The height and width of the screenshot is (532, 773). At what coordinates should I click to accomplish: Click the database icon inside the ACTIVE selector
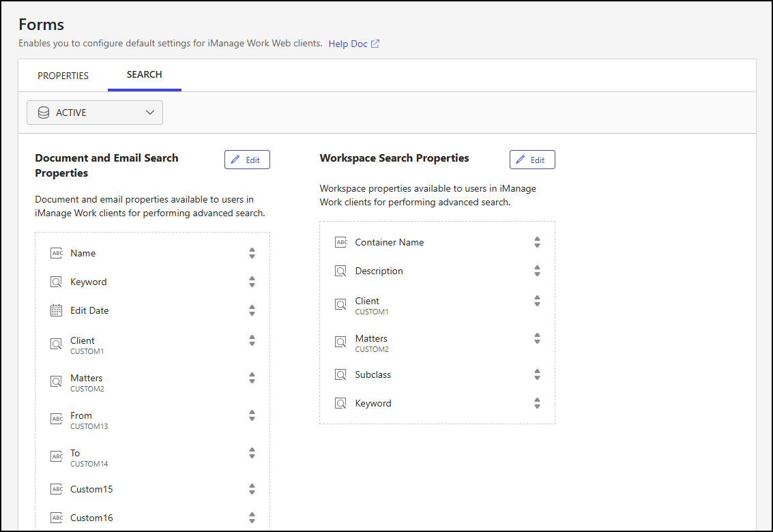(x=43, y=112)
